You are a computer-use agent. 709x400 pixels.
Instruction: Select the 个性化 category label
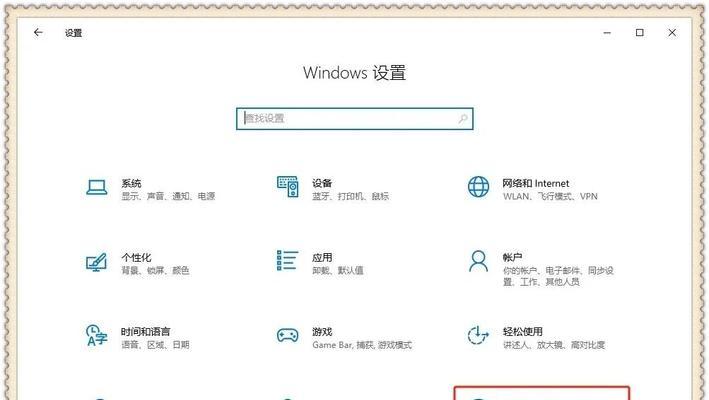point(136,257)
